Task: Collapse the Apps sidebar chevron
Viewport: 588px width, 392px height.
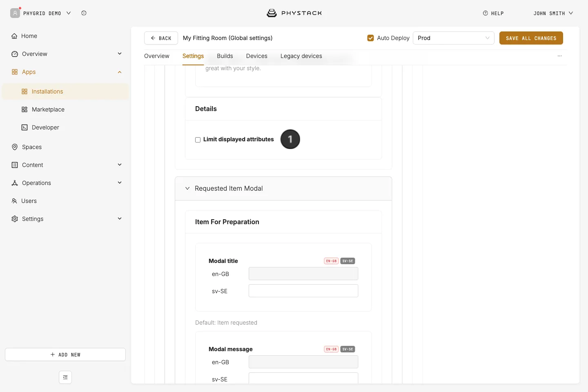Action: click(x=120, y=72)
